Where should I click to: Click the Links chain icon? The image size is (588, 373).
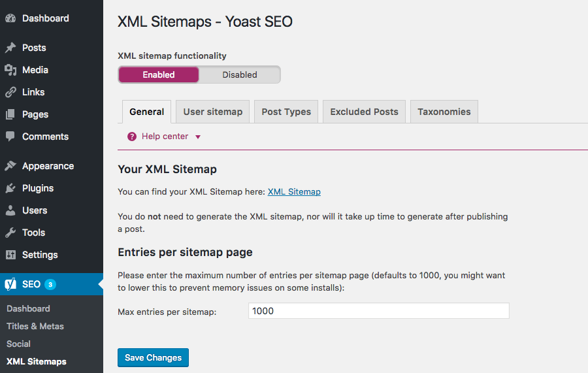pyautogui.click(x=10, y=92)
